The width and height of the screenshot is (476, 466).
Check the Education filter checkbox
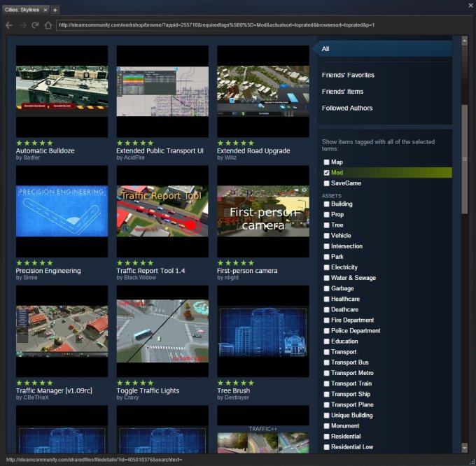click(326, 341)
